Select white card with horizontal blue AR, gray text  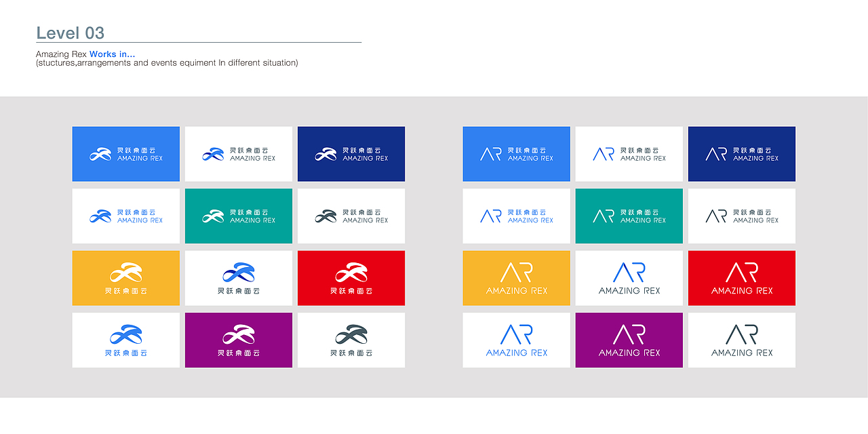tap(629, 154)
